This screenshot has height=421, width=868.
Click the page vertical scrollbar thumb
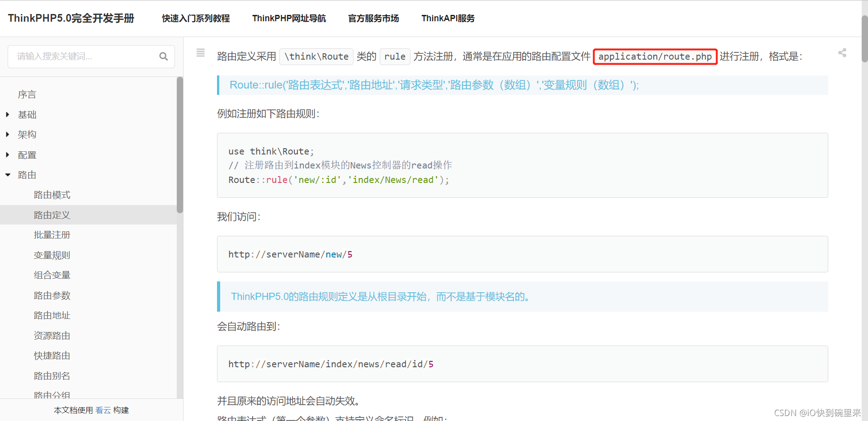coord(864,38)
